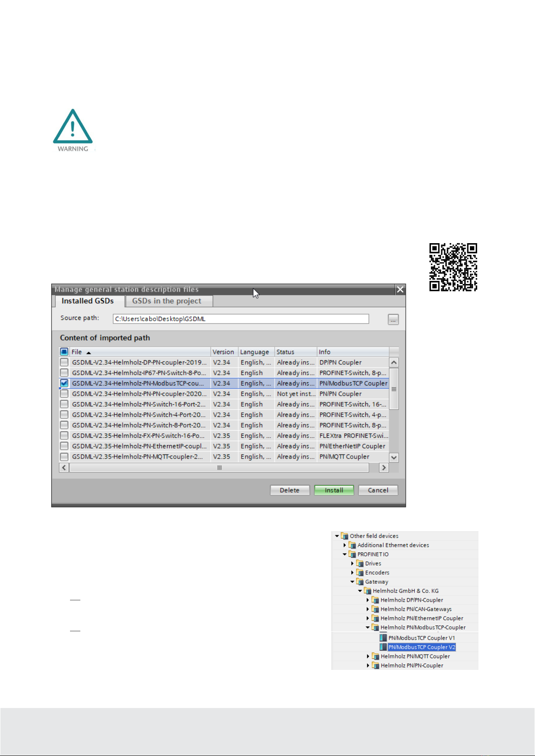Click the horizontal scrollbar thumb
The height and width of the screenshot is (756, 535).
click(x=219, y=468)
